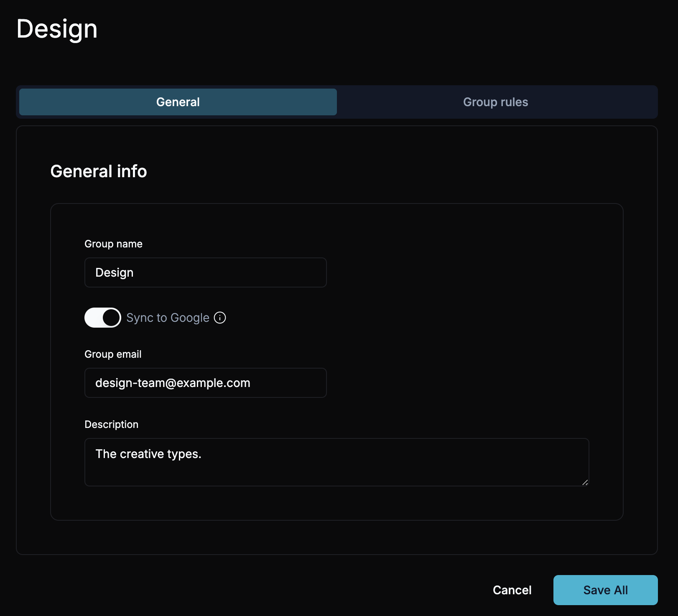Select the Description label text
The image size is (678, 616).
click(111, 424)
